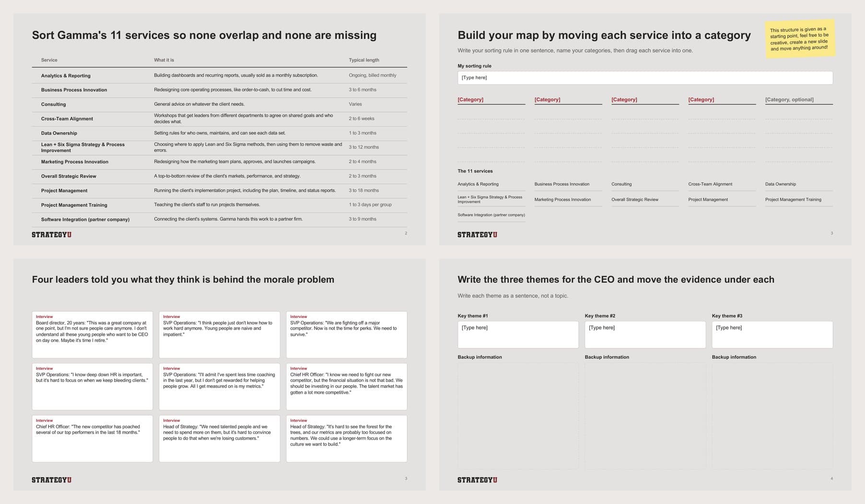Select the 'keep bleeding clients' interview card
Screen dimensions: 865x504
click(x=93, y=387)
